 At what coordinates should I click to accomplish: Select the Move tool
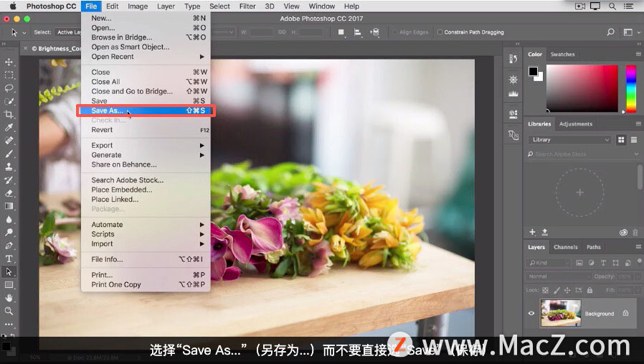9,62
